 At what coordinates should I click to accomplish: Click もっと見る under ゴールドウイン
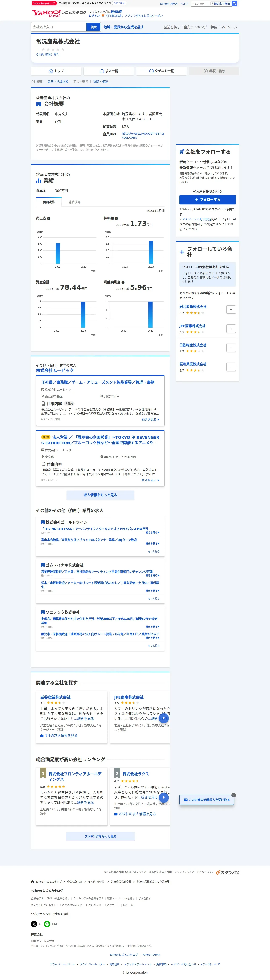(154, 551)
